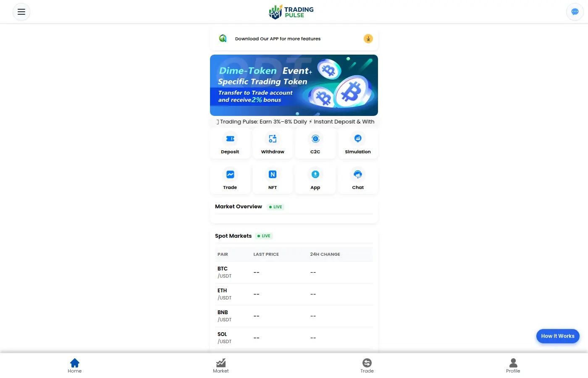Click the LAST PRICE column header

tap(266, 255)
